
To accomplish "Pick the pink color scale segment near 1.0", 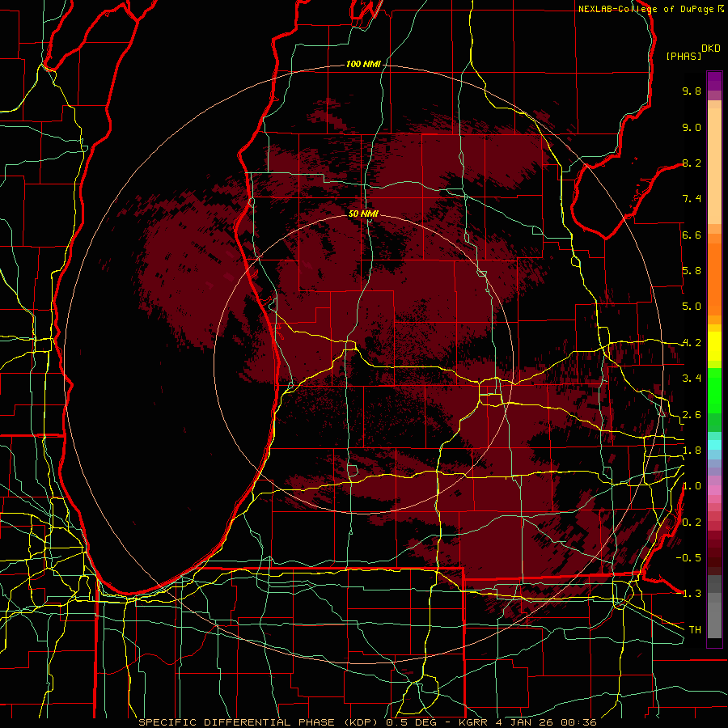I will [x=714, y=490].
